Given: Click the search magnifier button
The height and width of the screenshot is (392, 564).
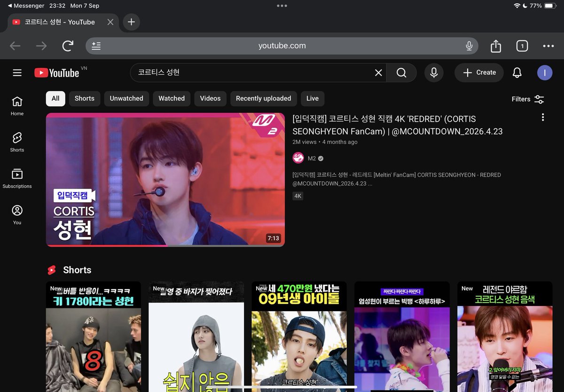Looking at the screenshot, I should (x=401, y=73).
